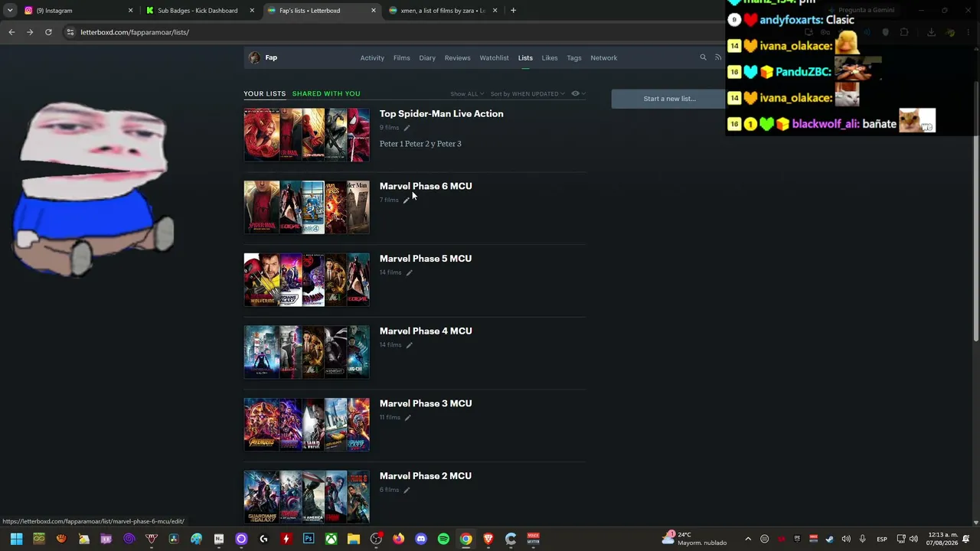Edit the Marvel Phase 5 MCU list
This screenshot has width=980, height=551.
click(409, 272)
